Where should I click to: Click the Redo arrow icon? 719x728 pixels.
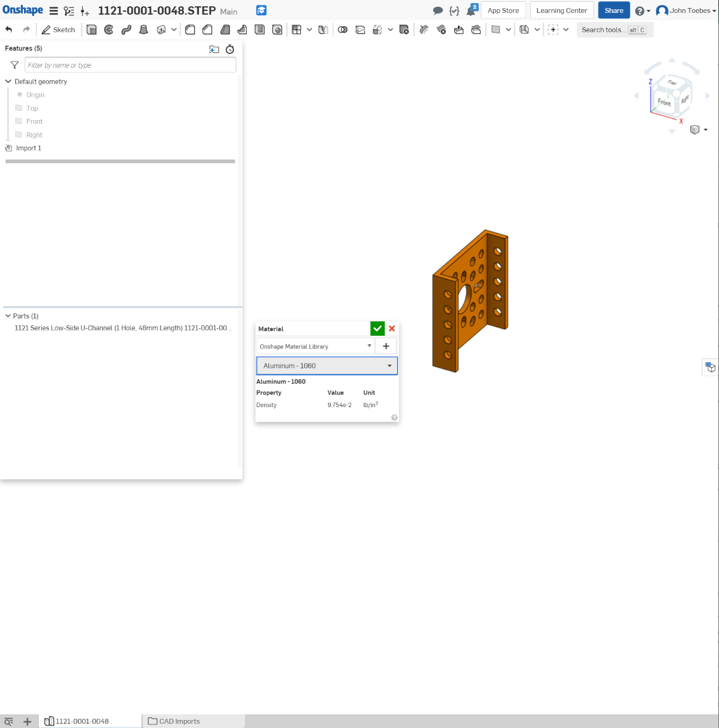26,30
